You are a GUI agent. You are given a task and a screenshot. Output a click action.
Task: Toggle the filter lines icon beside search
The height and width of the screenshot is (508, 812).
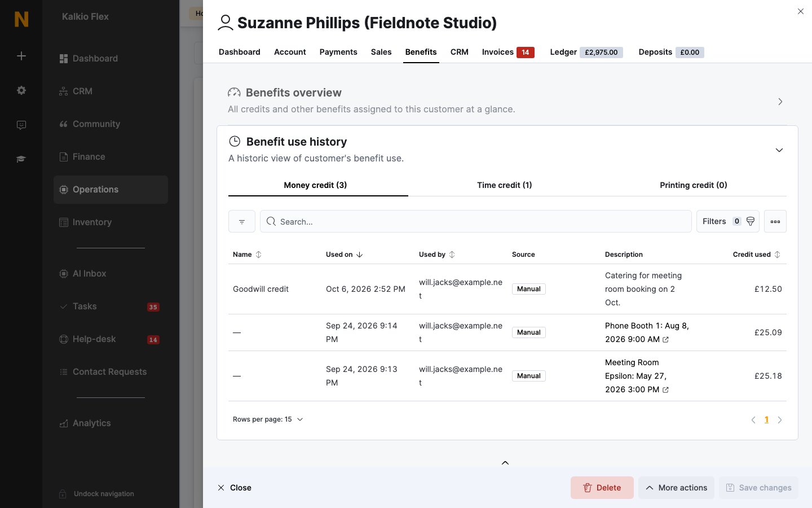pos(242,221)
